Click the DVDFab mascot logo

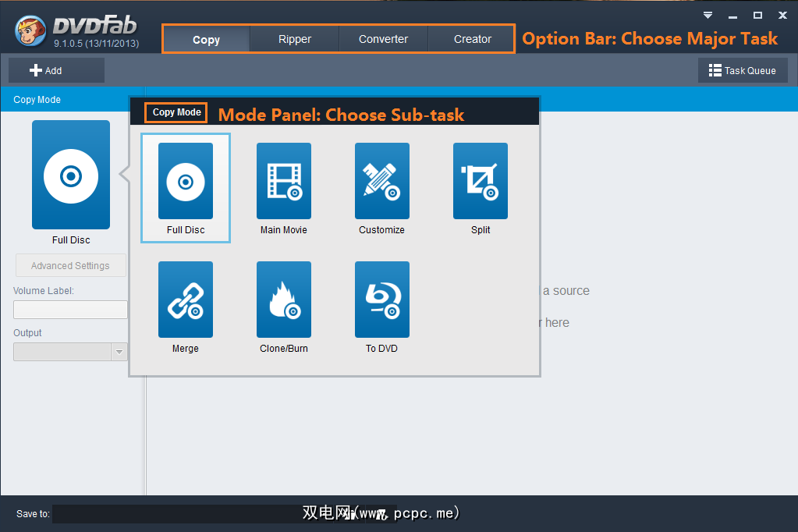pos(30,30)
